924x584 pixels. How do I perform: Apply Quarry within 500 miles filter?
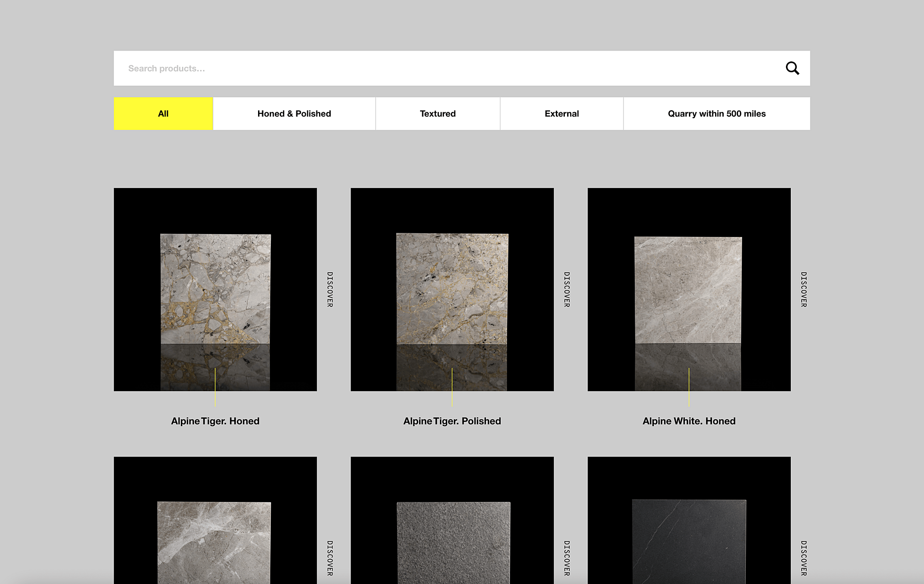click(x=716, y=114)
